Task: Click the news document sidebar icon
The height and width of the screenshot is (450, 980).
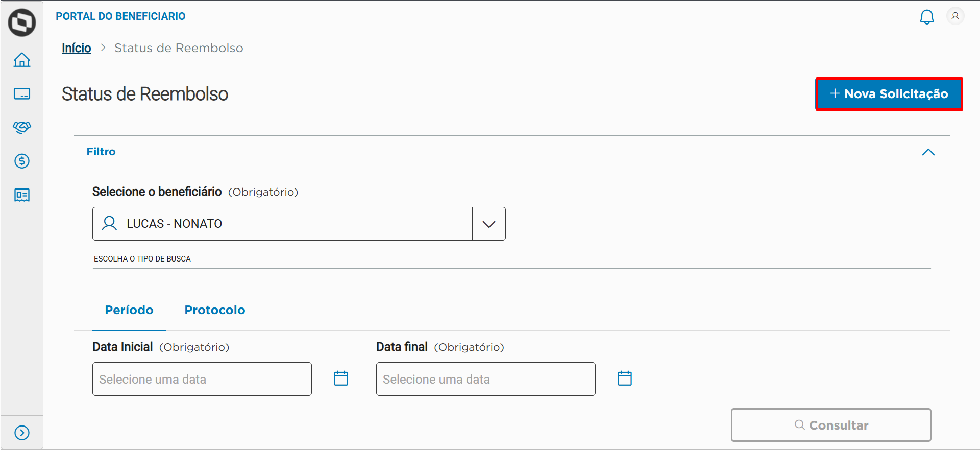Action: (22, 195)
